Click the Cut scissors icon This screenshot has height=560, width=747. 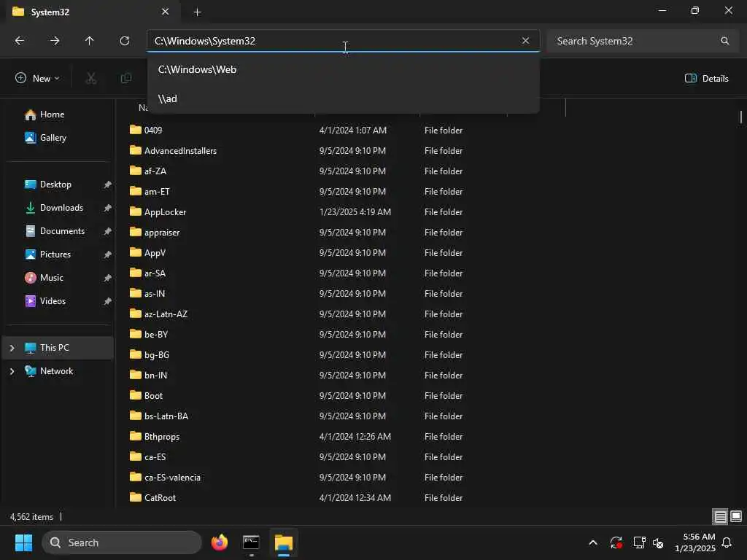[x=91, y=79]
